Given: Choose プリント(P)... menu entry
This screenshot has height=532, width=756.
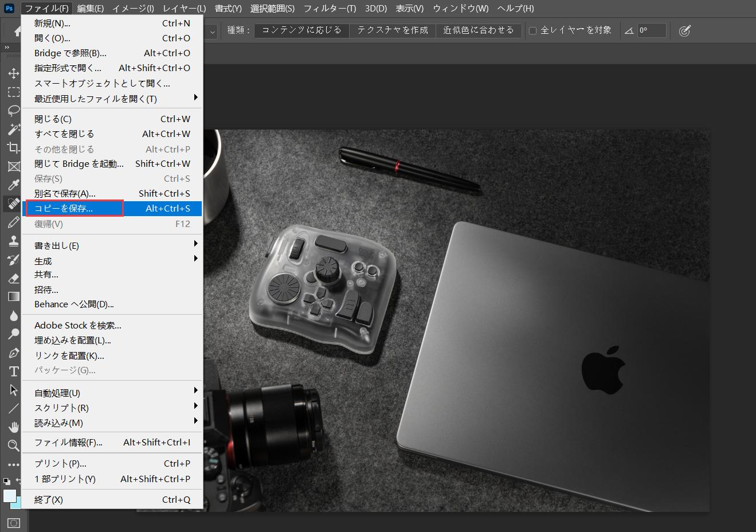Looking at the screenshot, I should pyautogui.click(x=112, y=464).
